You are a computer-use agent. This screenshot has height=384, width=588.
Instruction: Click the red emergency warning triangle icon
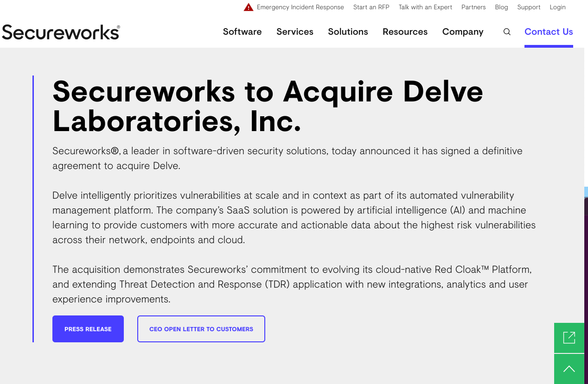coord(249,7)
